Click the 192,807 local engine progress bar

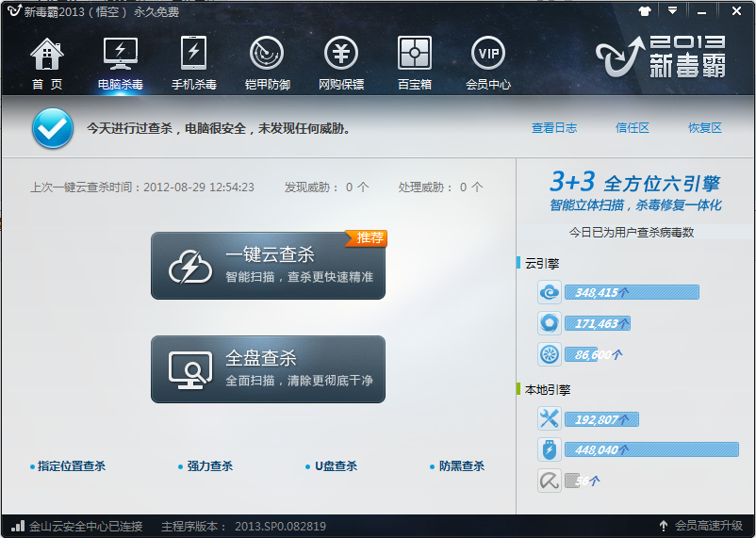tap(601, 419)
